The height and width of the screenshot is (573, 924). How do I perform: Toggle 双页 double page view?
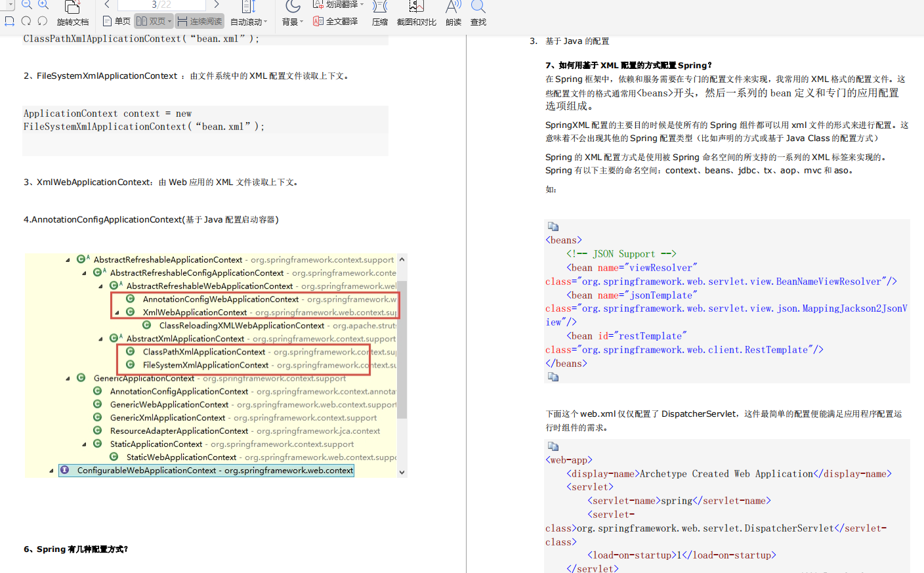(154, 21)
